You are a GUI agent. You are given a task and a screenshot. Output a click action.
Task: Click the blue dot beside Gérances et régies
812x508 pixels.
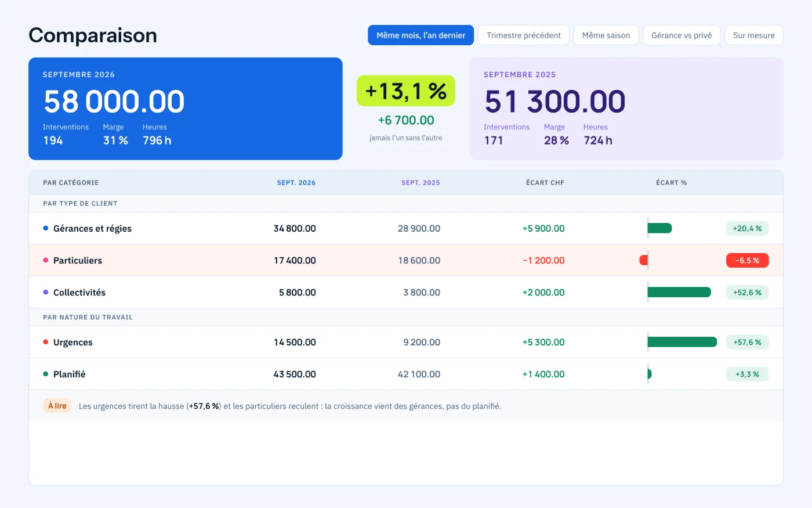point(46,228)
